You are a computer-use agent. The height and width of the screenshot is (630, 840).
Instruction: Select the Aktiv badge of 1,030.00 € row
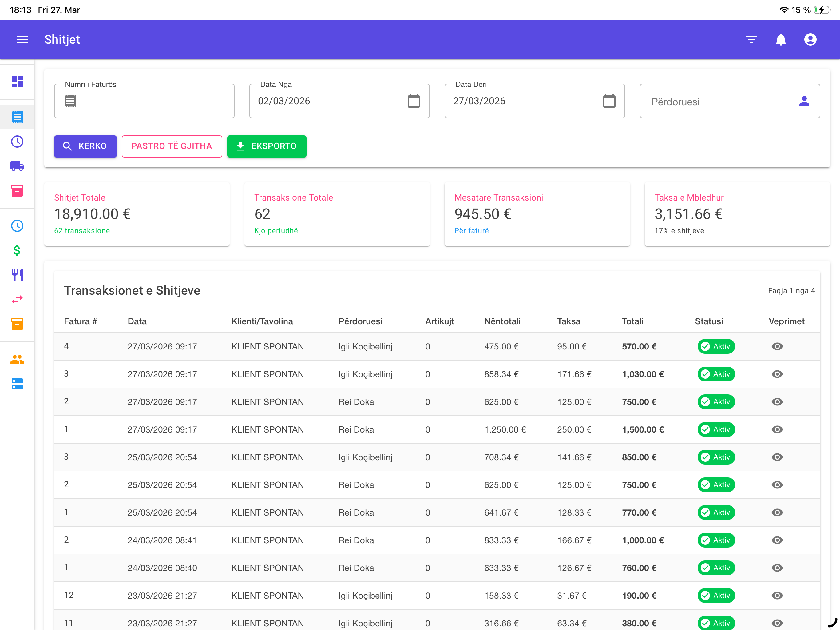point(716,374)
